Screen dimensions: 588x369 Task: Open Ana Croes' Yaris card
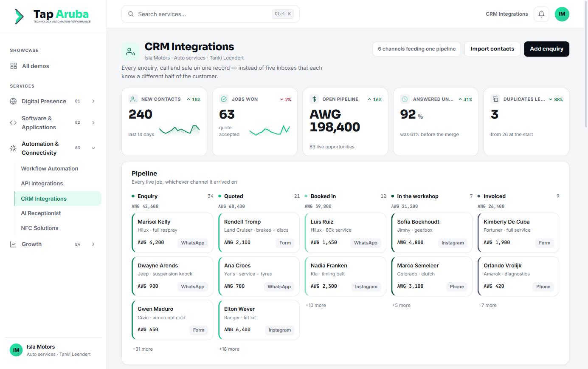click(259, 276)
